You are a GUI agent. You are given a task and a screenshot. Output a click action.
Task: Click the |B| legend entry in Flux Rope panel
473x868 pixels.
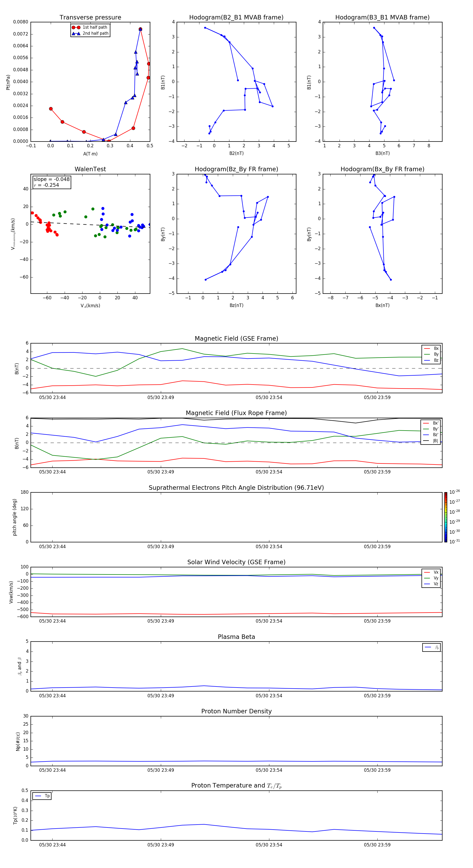[431, 441]
